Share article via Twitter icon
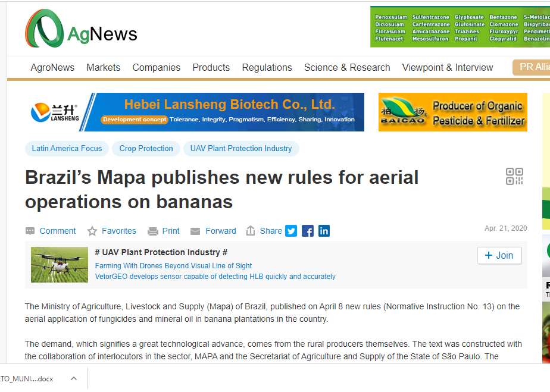The height and width of the screenshot is (392, 550). (291, 231)
